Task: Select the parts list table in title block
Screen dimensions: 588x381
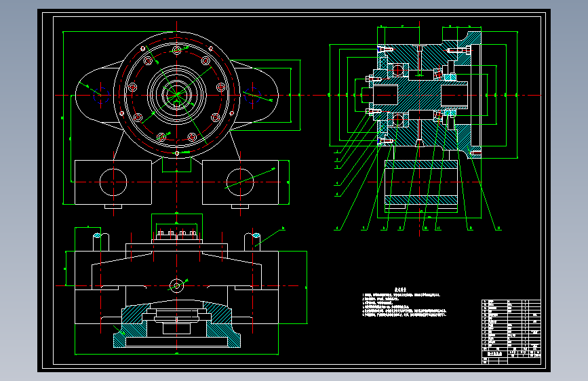Action: coord(511,325)
